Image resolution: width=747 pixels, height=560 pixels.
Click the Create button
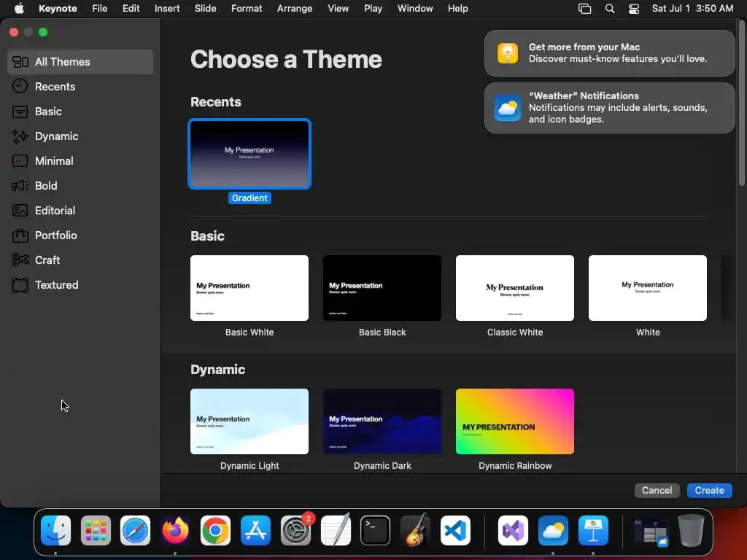709,491
